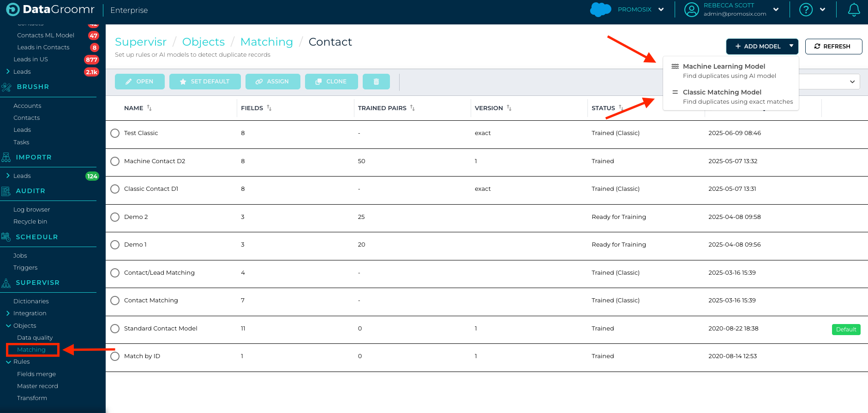Screen dimensions: 868x413
Task: Open the user profile avatar icon
Action: (x=691, y=10)
